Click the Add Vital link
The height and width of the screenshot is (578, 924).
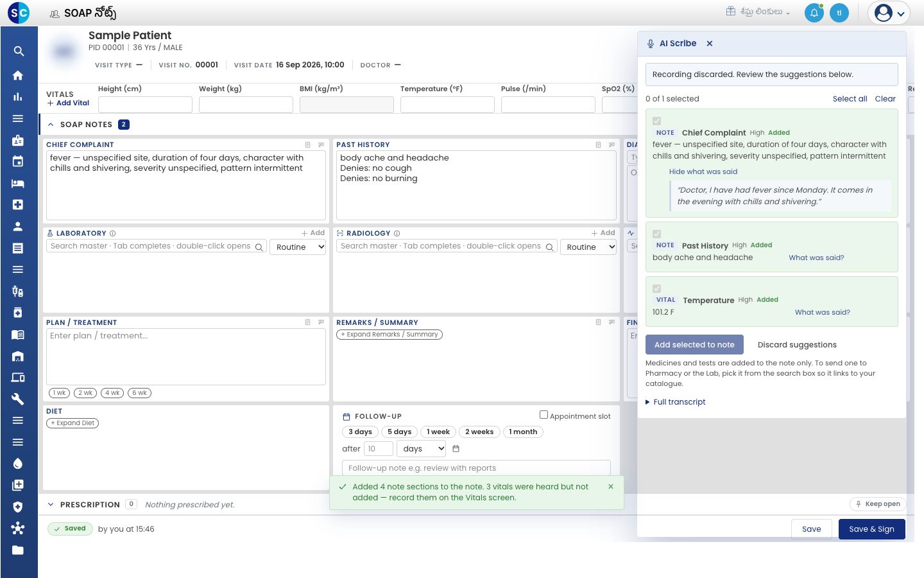(68, 103)
